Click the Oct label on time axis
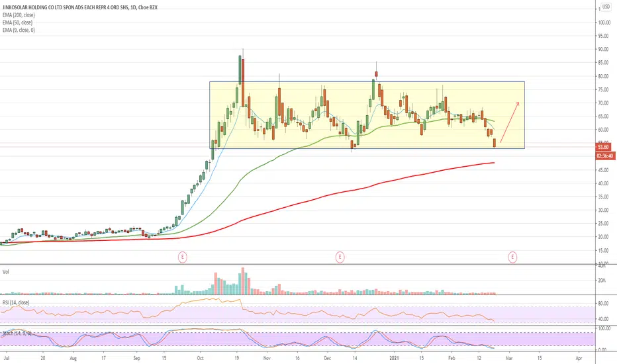The height and width of the screenshot is (364, 617). point(201,359)
